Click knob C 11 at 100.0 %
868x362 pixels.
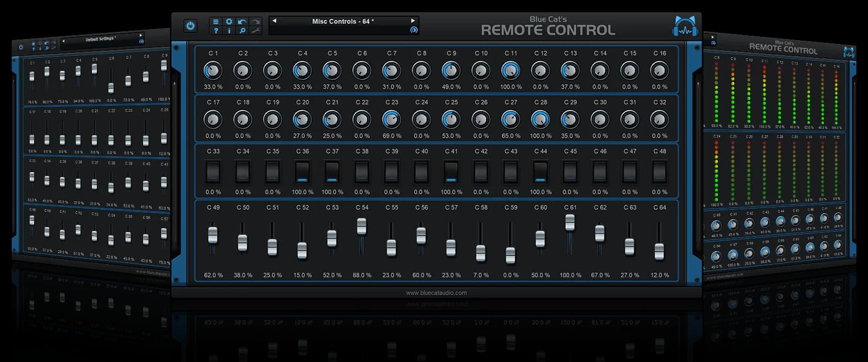tap(511, 70)
